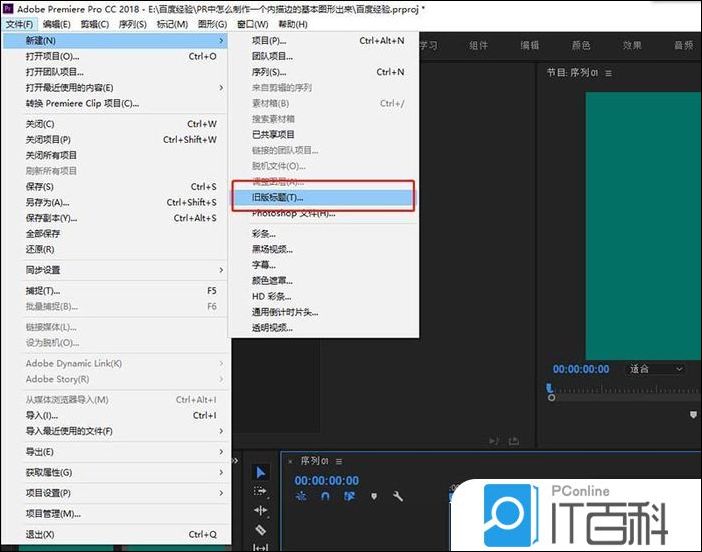Select the Track Select Forward tool
The height and width of the screenshot is (552, 702).
coord(260,492)
